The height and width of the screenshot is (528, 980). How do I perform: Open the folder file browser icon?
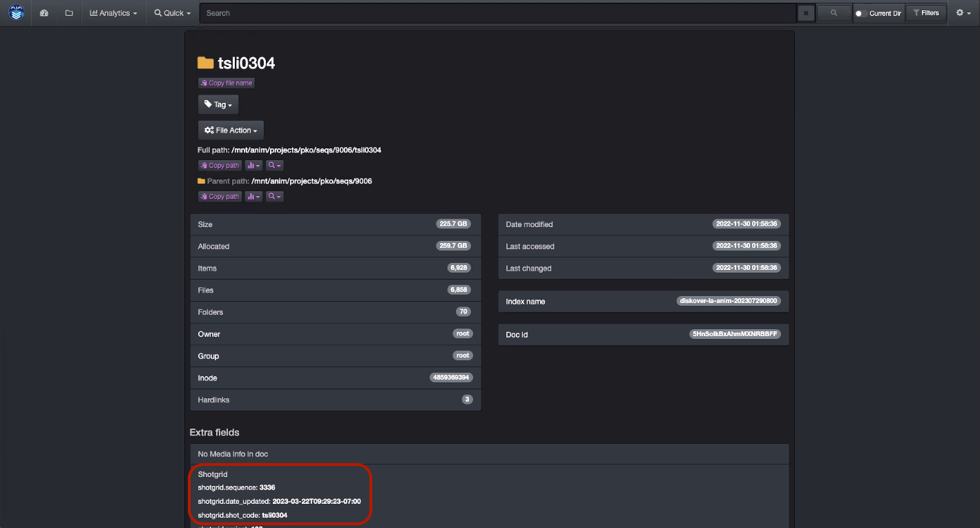[x=68, y=12]
